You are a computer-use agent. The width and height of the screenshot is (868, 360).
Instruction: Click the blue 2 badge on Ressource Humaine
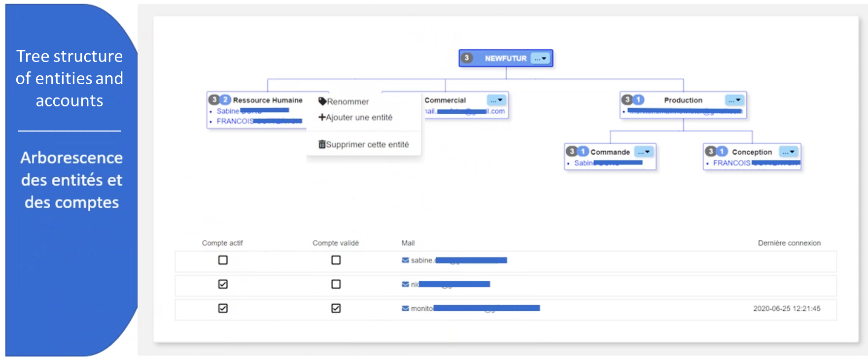225,100
